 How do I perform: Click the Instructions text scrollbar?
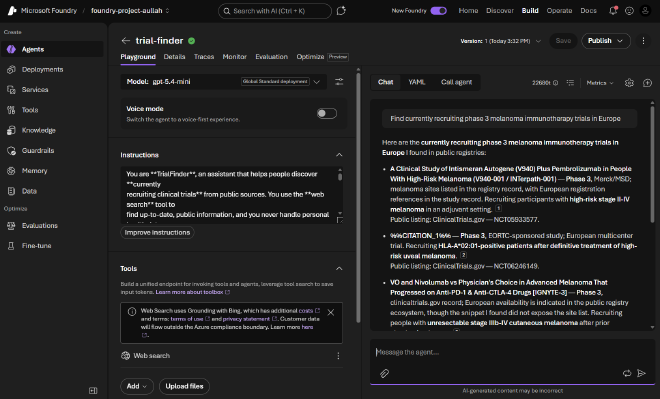(340, 176)
